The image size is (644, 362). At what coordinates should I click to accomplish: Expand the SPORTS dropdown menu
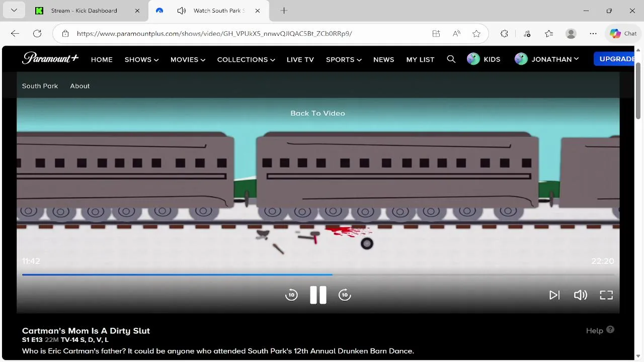pos(344,59)
